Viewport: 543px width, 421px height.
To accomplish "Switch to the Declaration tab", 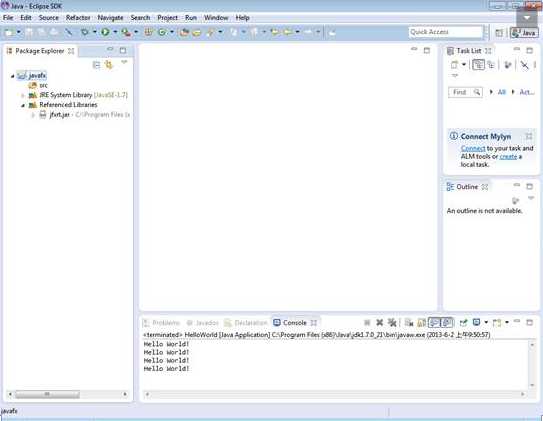I will pos(246,323).
